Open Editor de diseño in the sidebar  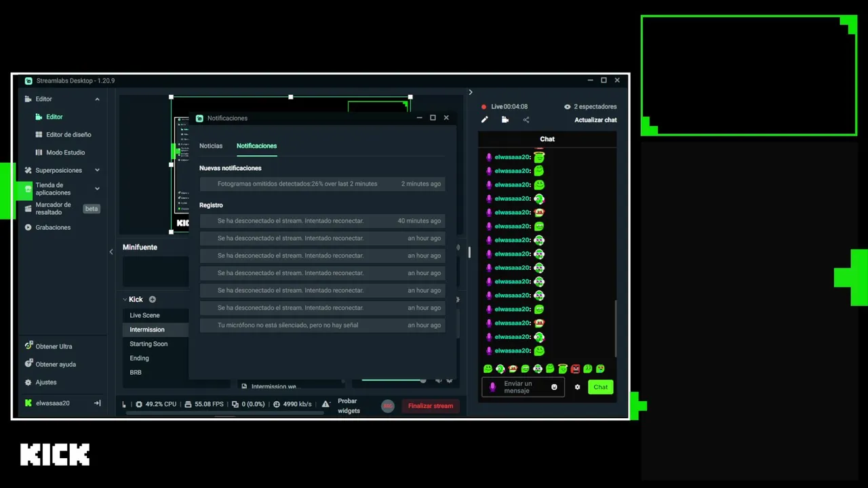coord(68,135)
